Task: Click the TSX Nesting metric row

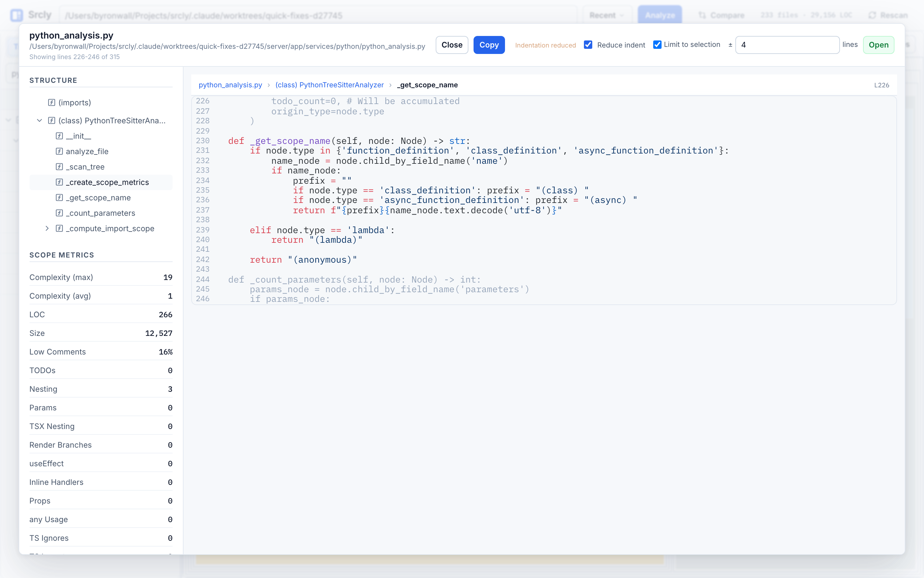Action: click(101, 426)
